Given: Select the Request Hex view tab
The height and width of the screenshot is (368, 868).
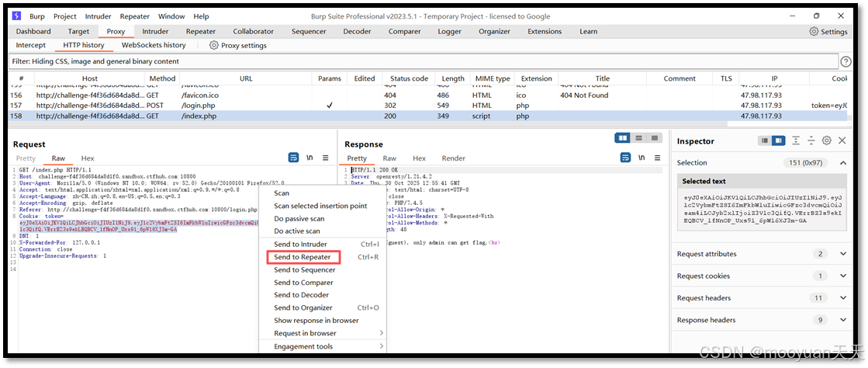Looking at the screenshot, I should (88, 158).
